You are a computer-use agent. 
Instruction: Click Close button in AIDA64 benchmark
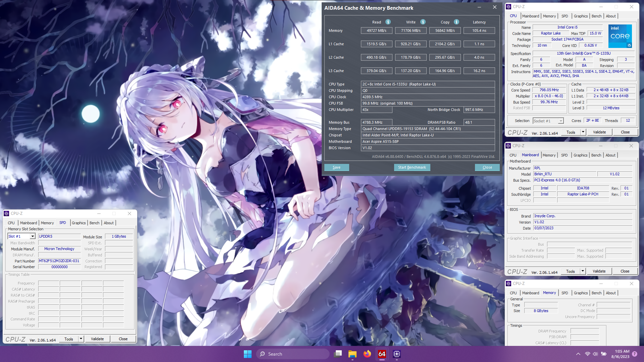click(x=487, y=167)
